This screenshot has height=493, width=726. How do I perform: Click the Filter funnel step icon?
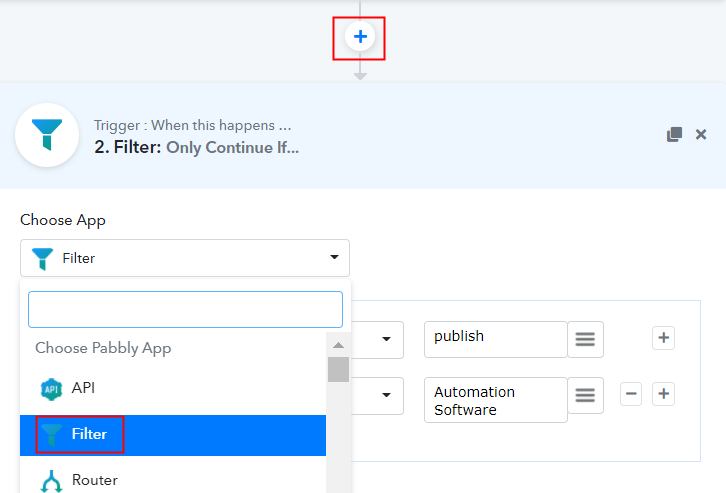pos(47,135)
